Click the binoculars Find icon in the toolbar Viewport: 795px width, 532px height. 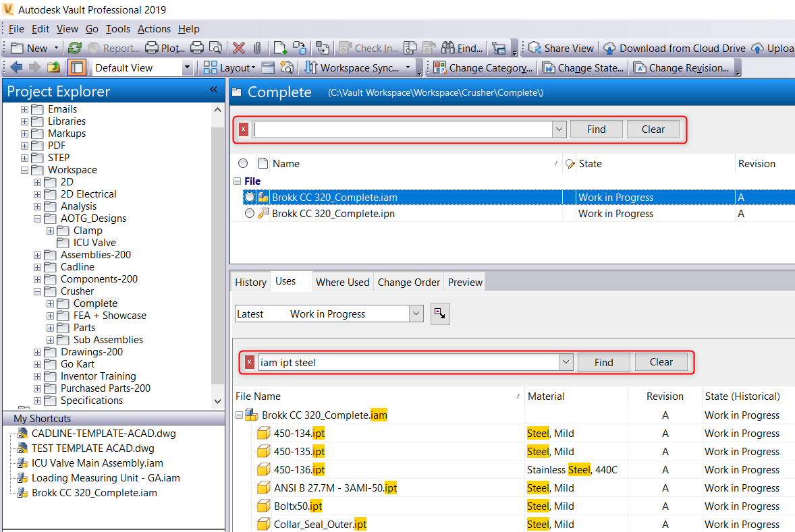tap(447, 48)
